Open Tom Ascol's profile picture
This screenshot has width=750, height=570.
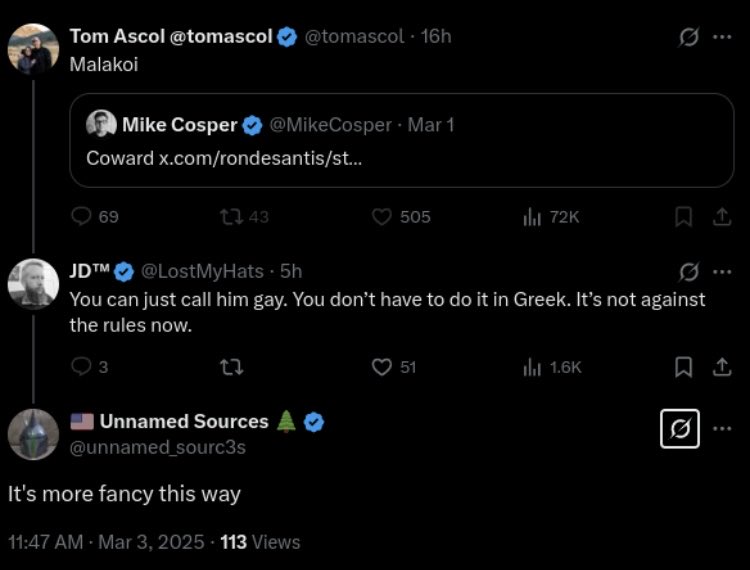point(33,48)
